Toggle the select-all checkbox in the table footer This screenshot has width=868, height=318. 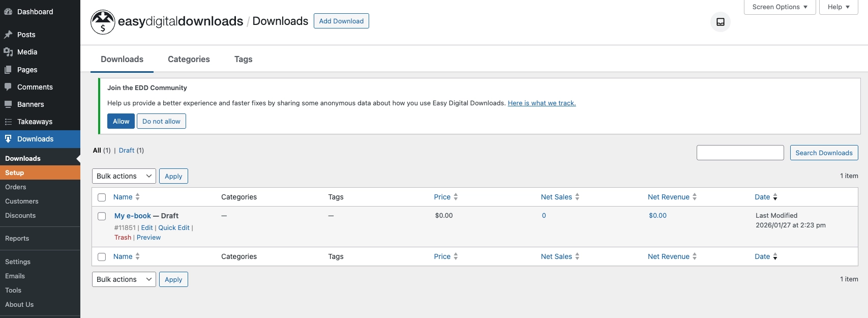[x=102, y=257]
